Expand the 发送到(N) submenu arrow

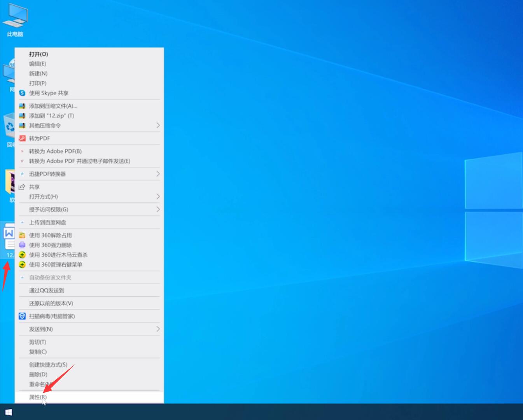[158, 329]
